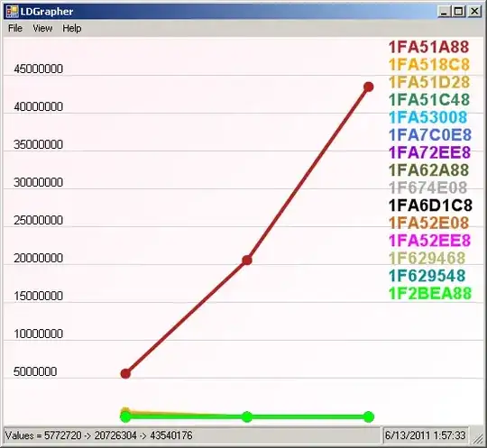This screenshot has width=487, height=448.
Task: Click the middle green data point
Action: coord(247,417)
